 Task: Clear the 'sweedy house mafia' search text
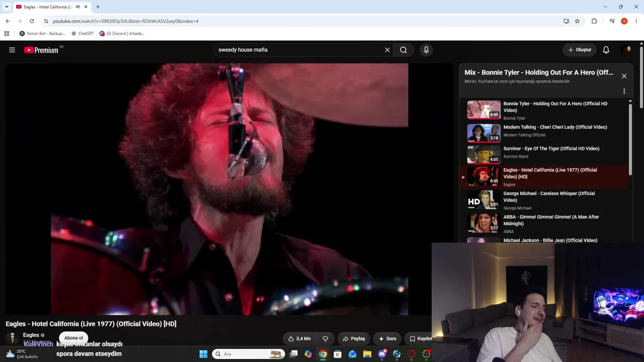(387, 50)
